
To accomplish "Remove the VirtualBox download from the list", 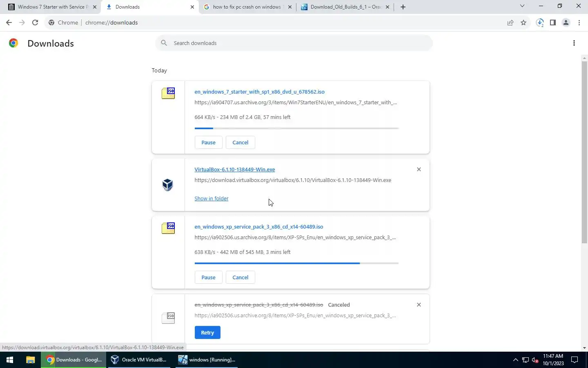I will pyautogui.click(x=419, y=169).
